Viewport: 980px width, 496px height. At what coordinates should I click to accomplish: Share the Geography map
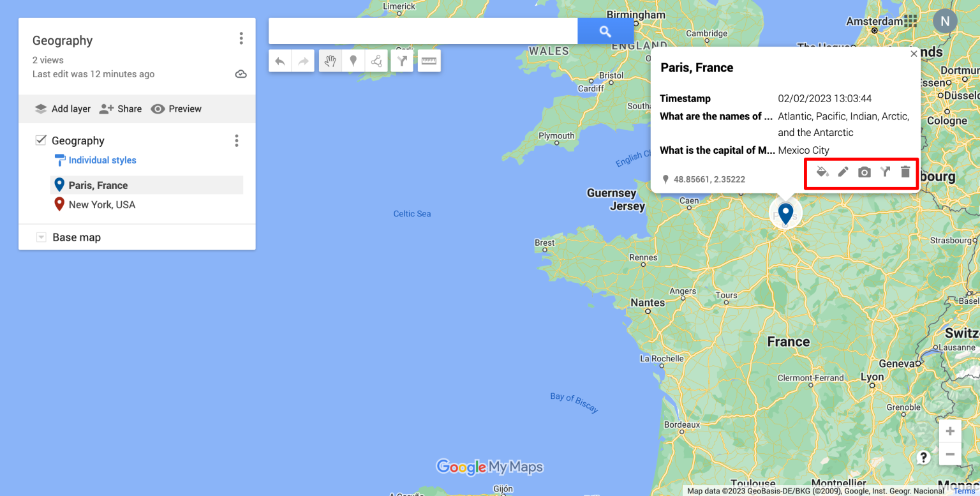click(121, 109)
